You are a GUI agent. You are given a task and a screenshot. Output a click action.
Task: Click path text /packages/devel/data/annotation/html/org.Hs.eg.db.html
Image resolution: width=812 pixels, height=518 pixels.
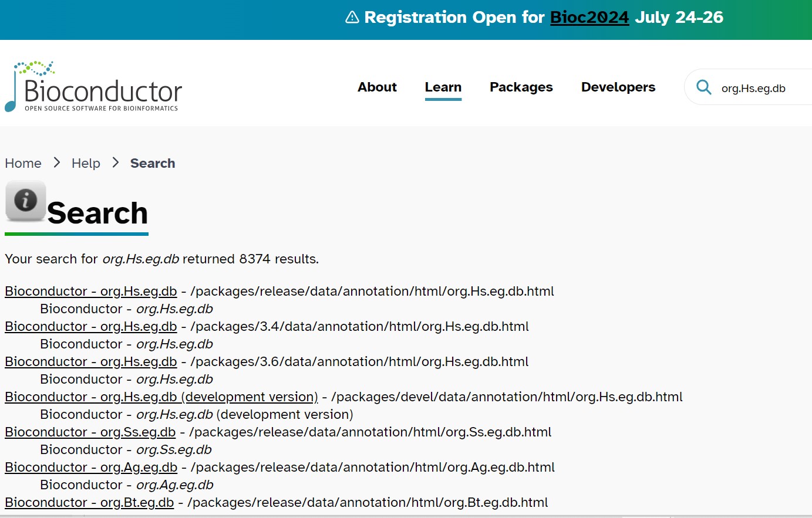pyautogui.click(x=507, y=397)
